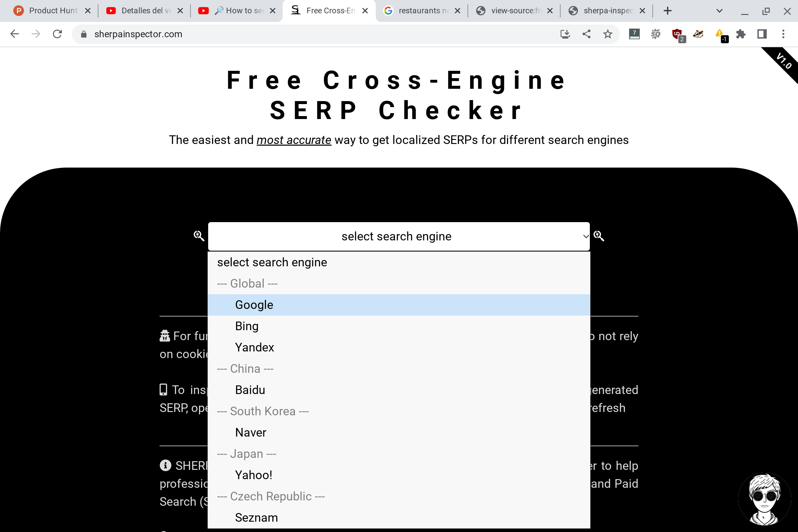The image size is (798, 532).
Task: Click the Free Cross-Engine SERP Checker heading
Action: point(397,95)
